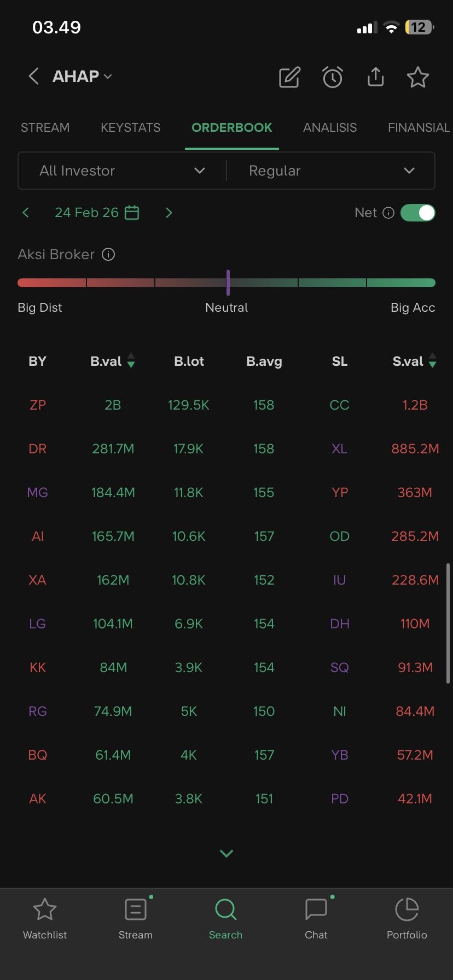Tap the share icon in header
The width and height of the screenshot is (453, 980).
point(375,77)
